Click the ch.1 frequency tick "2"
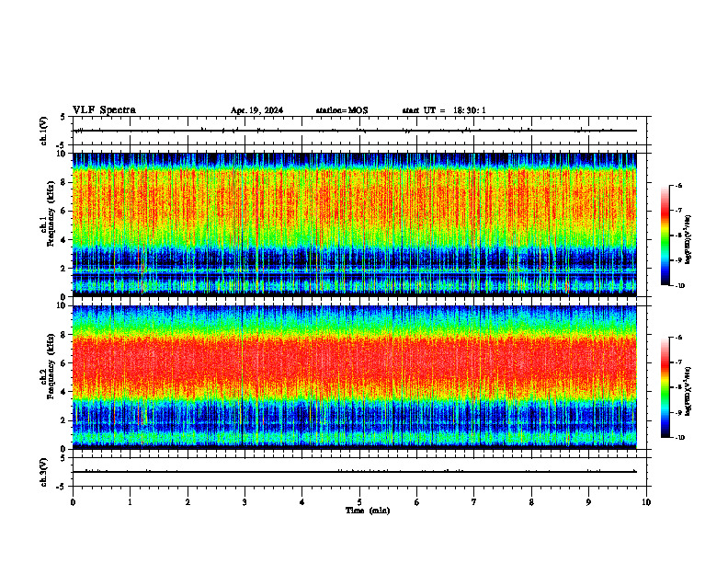The width and height of the screenshot is (728, 563). tap(63, 268)
